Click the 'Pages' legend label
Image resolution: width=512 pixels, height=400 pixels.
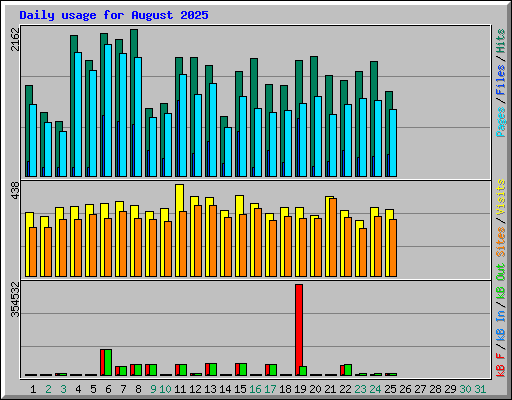[500, 122]
